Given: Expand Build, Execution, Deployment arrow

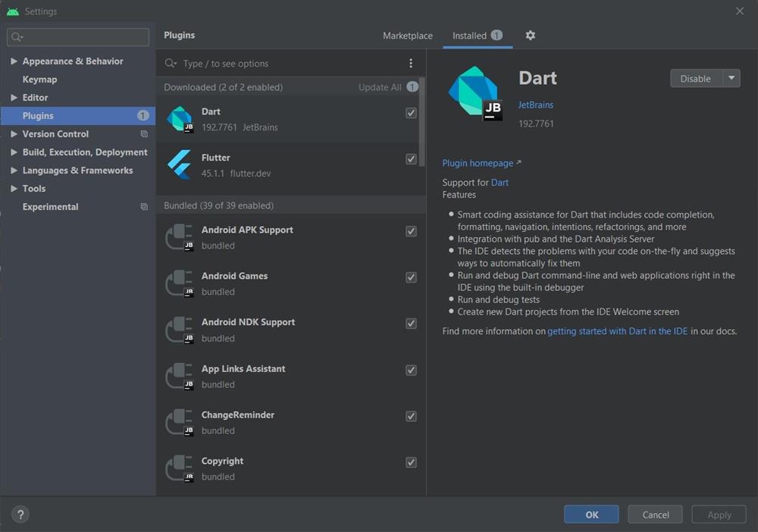Looking at the screenshot, I should pos(14,152).
